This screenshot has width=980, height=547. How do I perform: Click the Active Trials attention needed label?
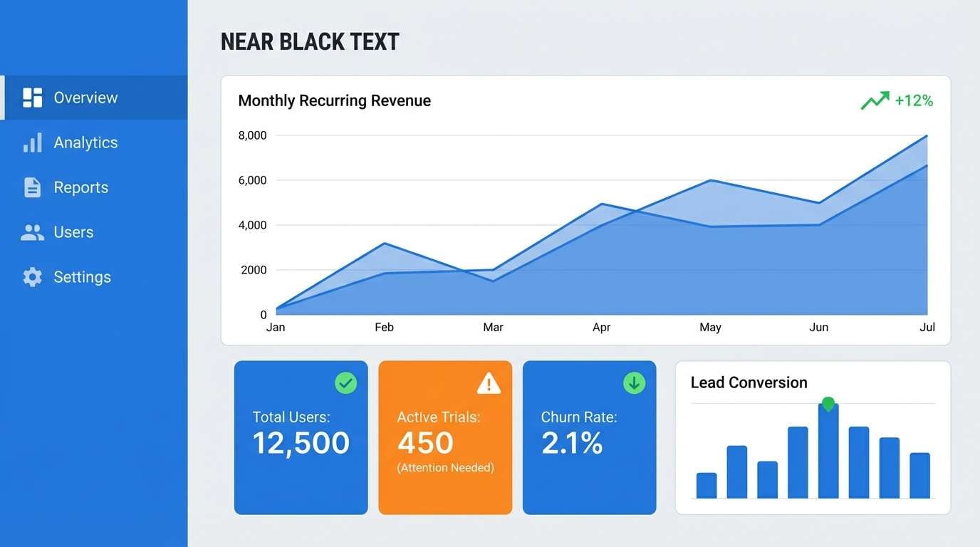[x=445, y=467]
